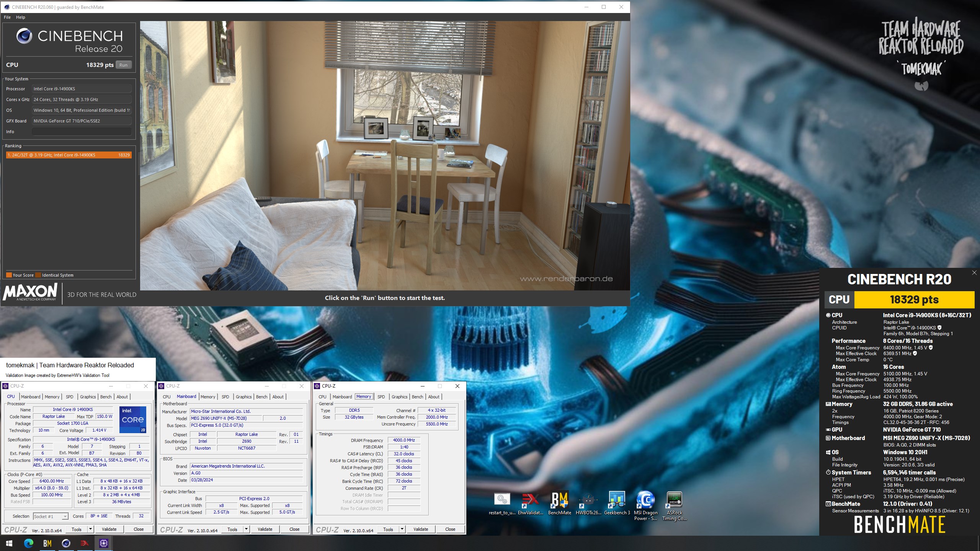Close the BenchMate Cinebench R20 result panel
This screenshot has height=551, width=980.
(974, 272)
